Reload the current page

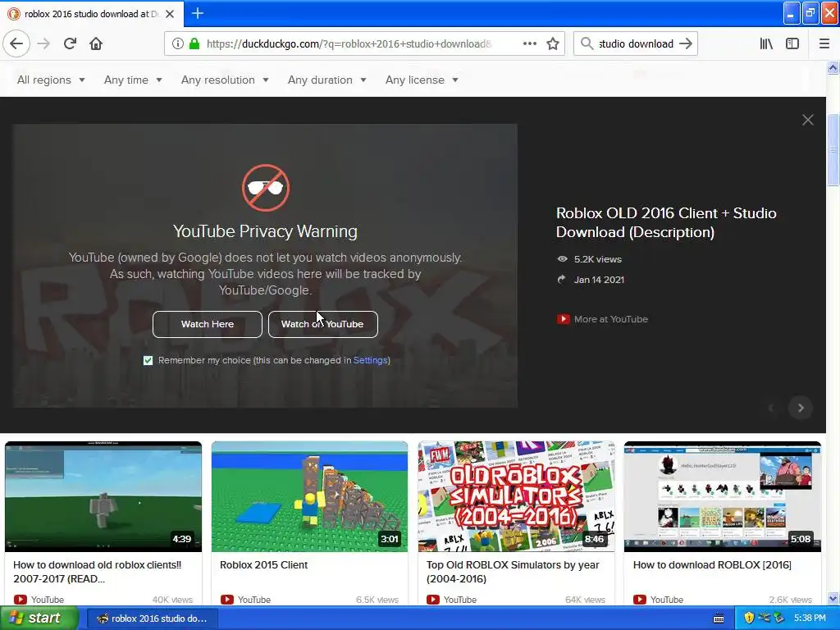pyautogui.click(x=70, y=43)
